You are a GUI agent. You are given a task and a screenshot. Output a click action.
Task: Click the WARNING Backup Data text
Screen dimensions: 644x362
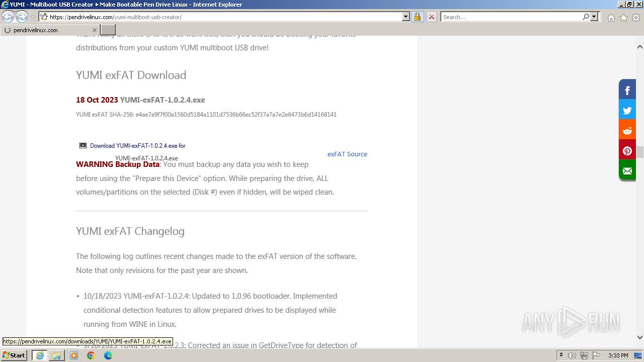(x=118, y=164)
